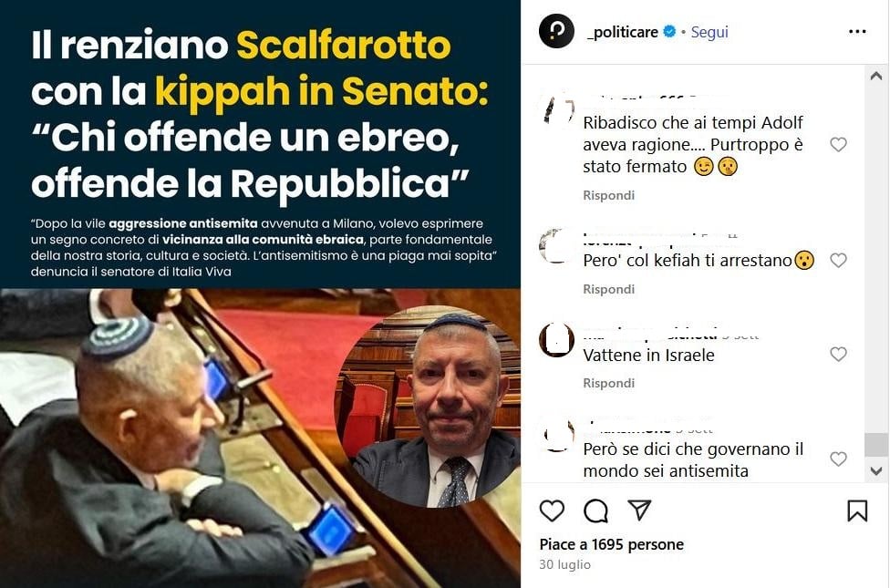890x588 pixels.
Task: Click the scrollbar up arrow in comments
Action: pos(876,76)
